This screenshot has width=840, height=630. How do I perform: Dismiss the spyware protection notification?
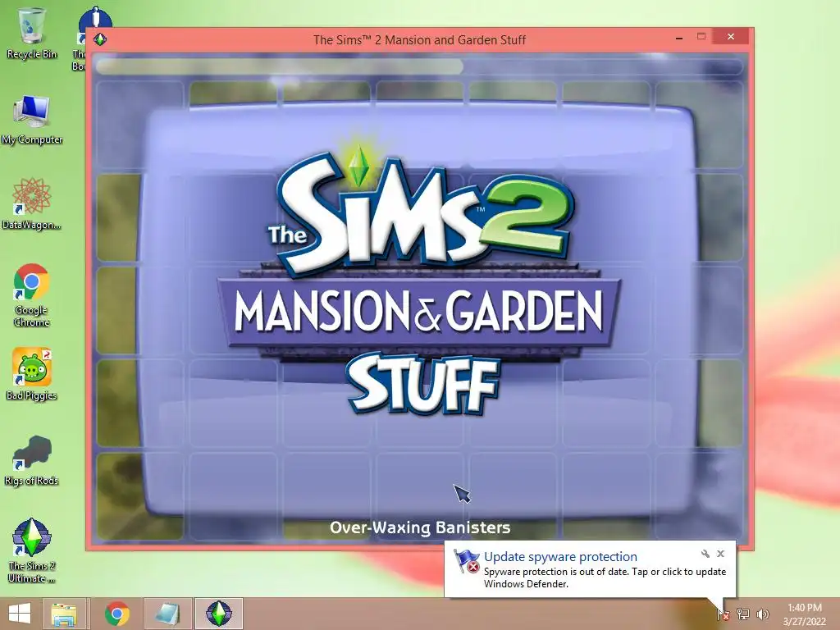coord(720,554)
